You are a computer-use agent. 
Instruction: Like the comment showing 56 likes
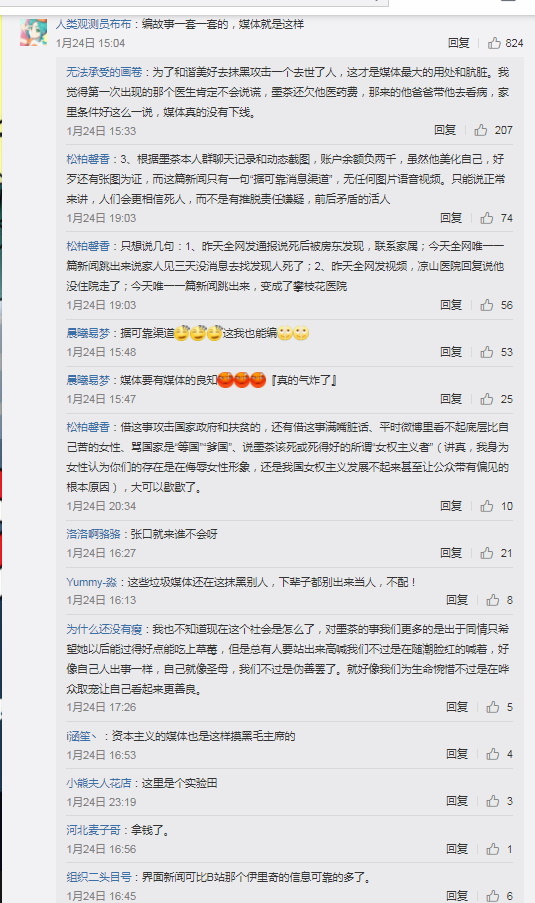(487, 305)
